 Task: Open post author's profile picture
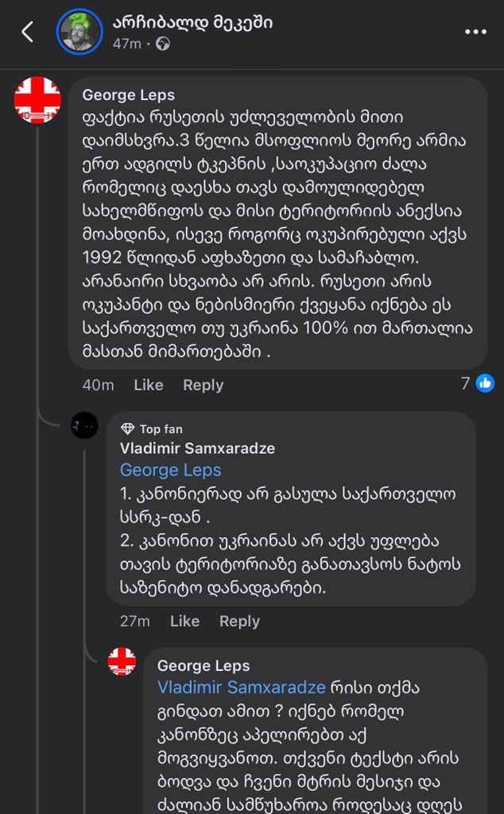point(79,32)
